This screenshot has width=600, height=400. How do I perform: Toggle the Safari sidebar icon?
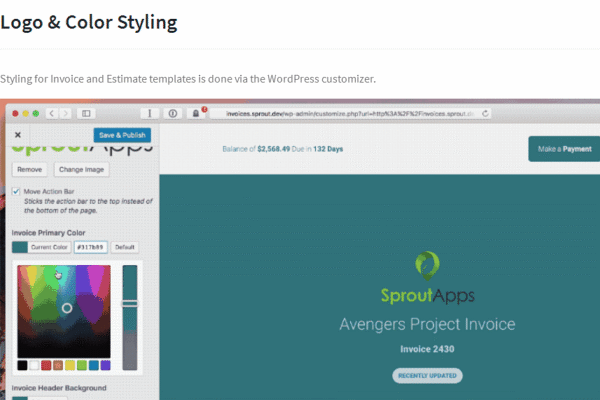(x=86, y=114)
